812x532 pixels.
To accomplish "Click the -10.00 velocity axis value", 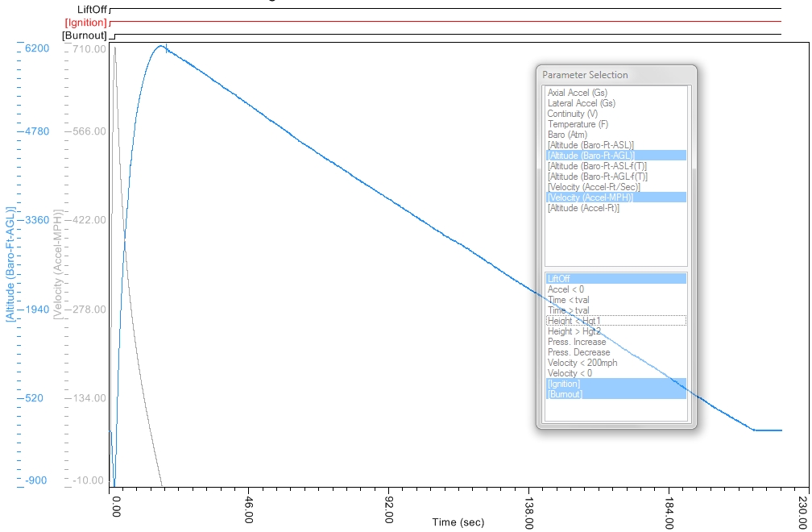I will [x=89, y=480].
